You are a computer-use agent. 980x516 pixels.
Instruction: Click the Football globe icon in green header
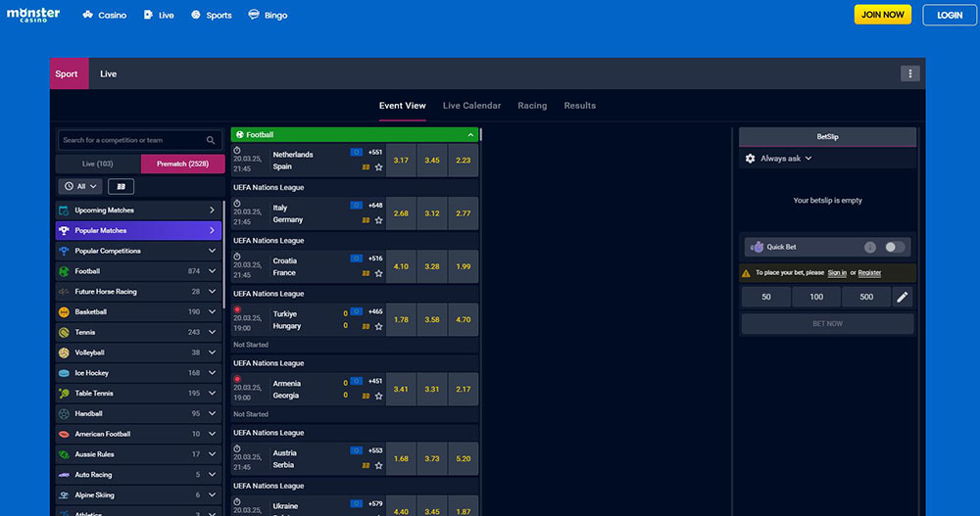pyautogui.click(x=239, y=135)
